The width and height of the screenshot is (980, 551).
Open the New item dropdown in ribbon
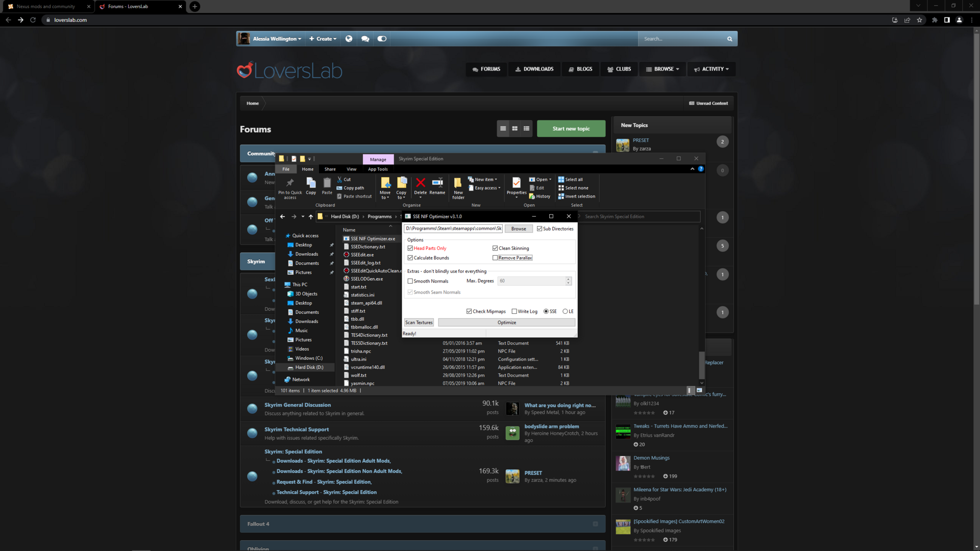coord(482,180)
